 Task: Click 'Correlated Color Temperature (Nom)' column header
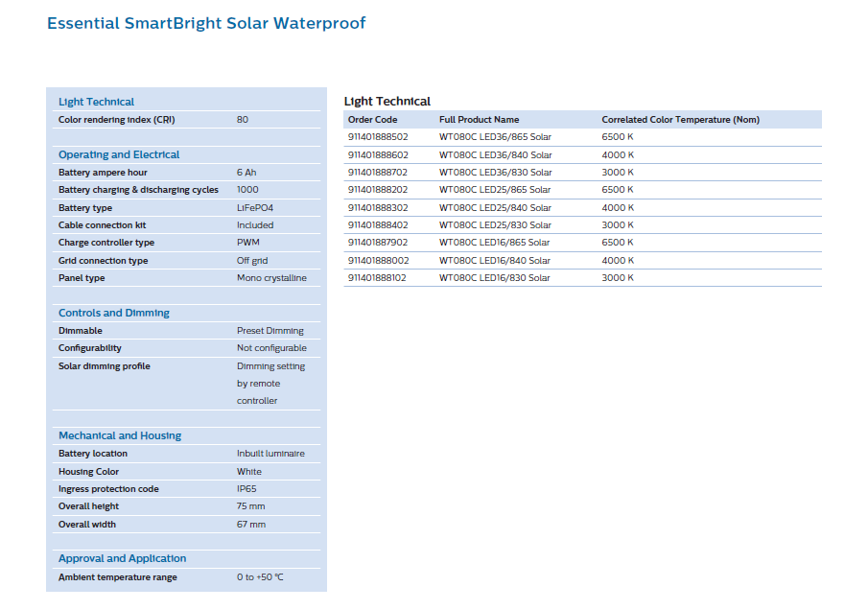[681, 120]
